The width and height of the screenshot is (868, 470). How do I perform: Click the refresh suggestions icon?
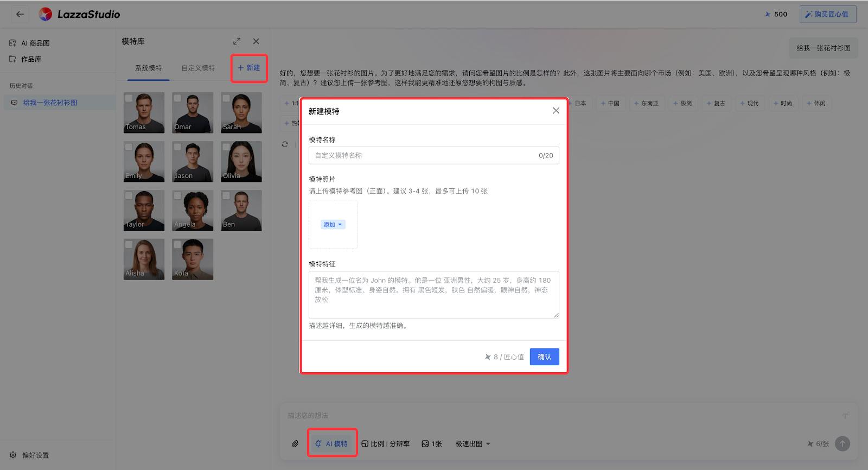click(x=285, y=144)
